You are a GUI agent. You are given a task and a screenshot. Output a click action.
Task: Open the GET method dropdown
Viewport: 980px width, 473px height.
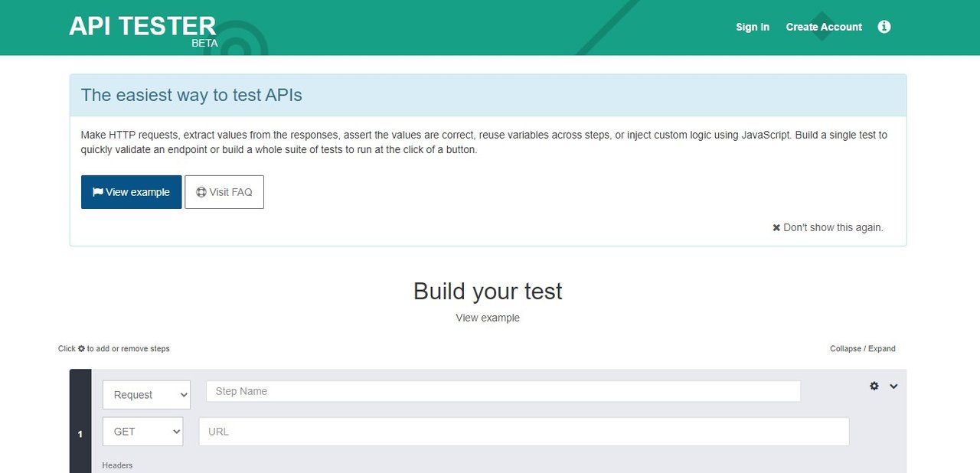(142, 431)
